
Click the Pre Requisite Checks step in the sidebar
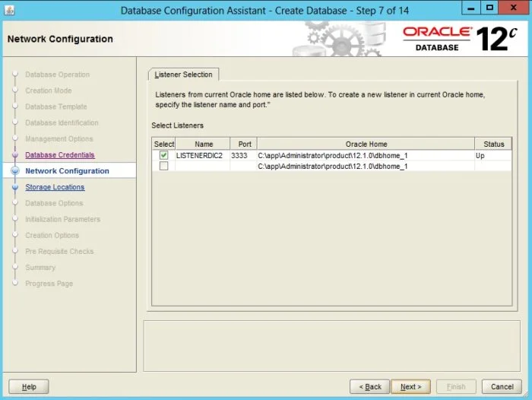pos(59,251)
